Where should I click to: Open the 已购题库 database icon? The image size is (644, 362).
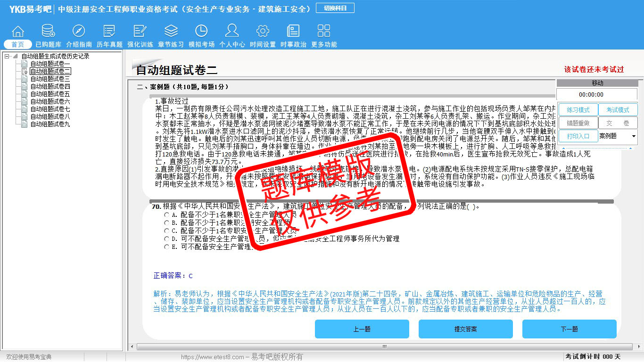click(48, 32)
